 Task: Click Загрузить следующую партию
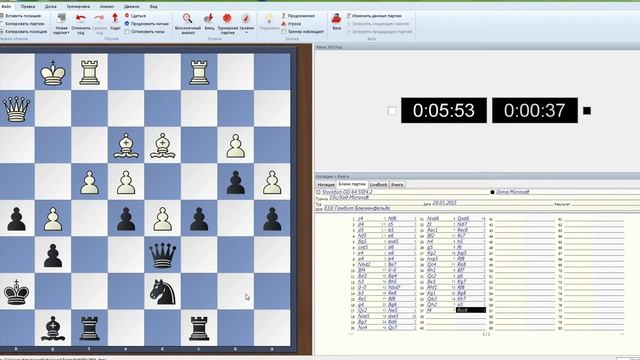click(378, 24)
